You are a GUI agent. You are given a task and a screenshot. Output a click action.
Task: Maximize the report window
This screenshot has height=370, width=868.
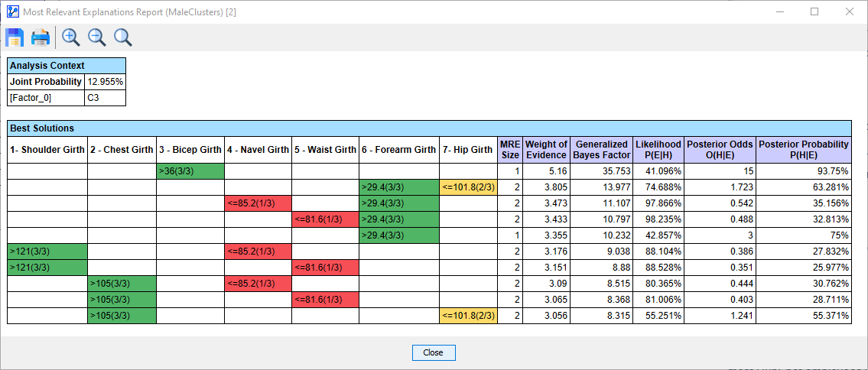[x=814, y=11]
